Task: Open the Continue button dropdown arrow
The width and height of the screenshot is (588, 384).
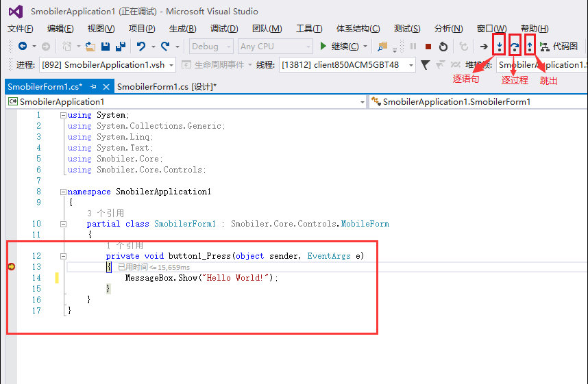Action: coord(365,47)
